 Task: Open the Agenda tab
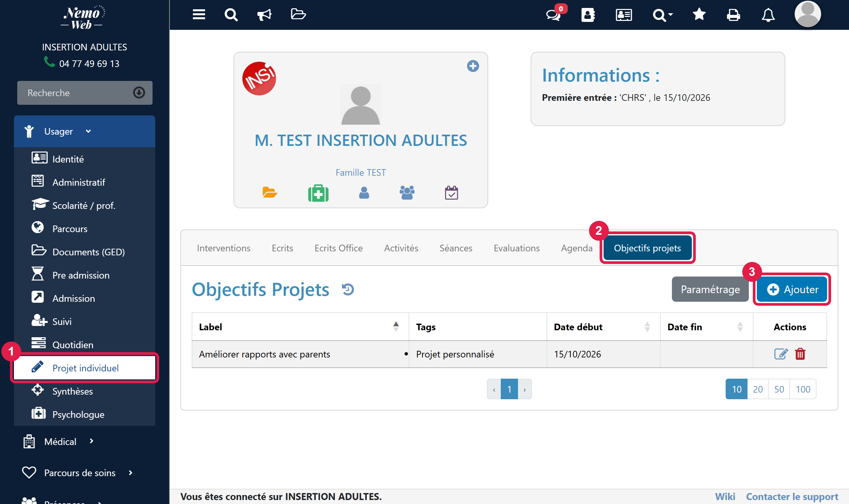[577, 248]
